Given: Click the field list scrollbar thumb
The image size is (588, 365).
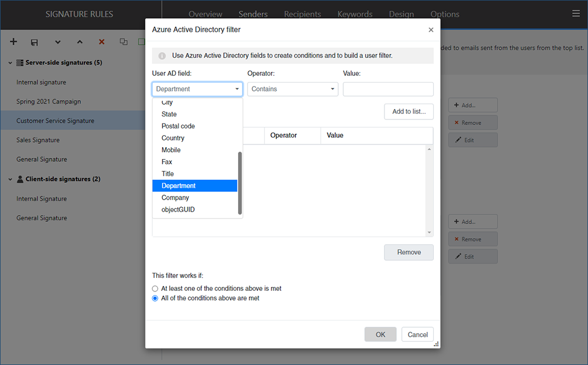Looking at the screenshot, I should click(240, 183).
